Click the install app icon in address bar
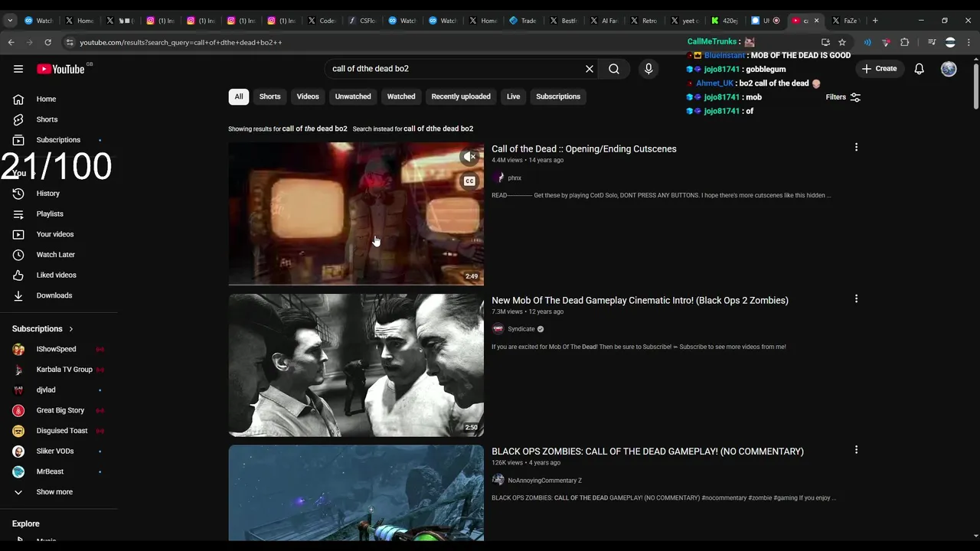 point(825,42)
